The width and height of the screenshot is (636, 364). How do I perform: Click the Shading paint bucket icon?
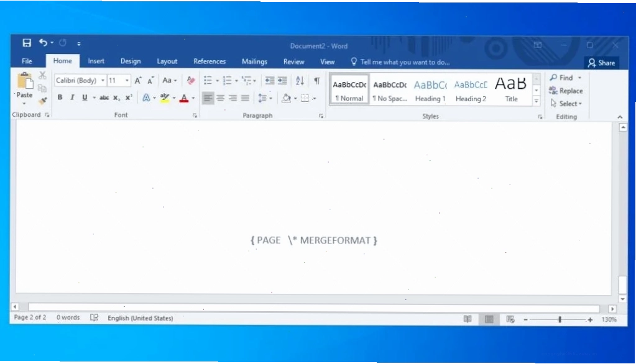pyautogui.click(x=287, y=98)
